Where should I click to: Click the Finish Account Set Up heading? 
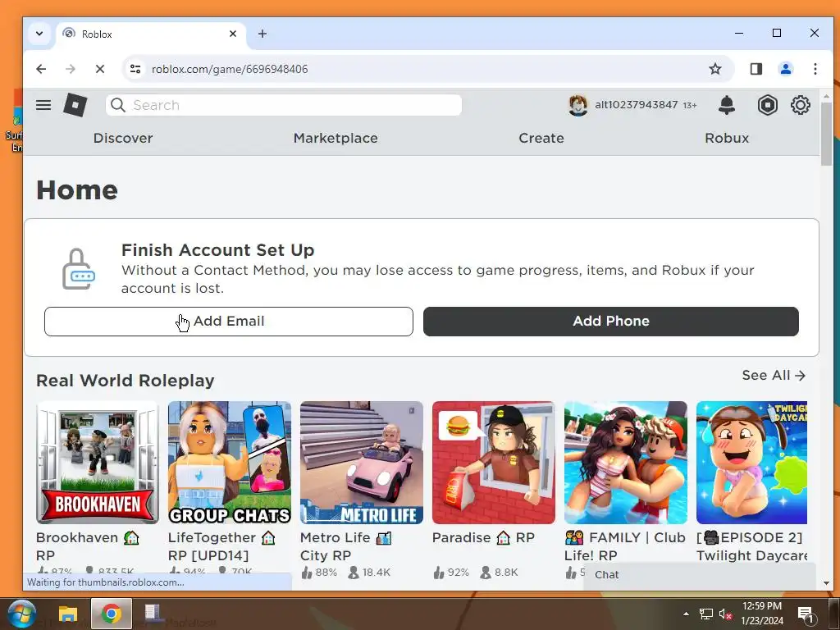217,250
